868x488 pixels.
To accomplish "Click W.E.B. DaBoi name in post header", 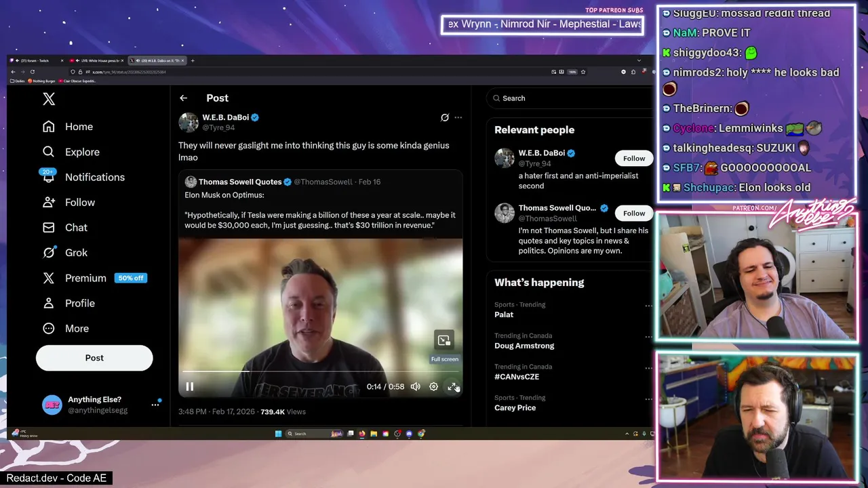I will click(225, 117).
